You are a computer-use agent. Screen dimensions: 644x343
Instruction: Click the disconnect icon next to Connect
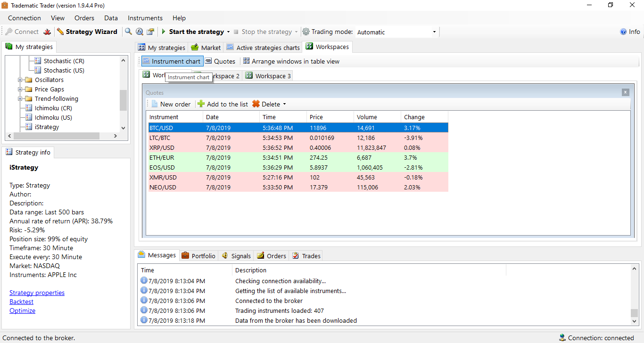click(47, 32)
